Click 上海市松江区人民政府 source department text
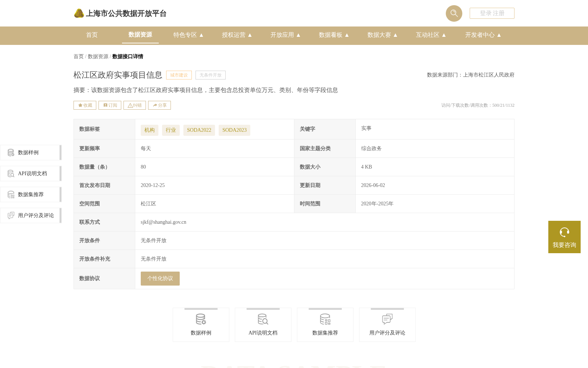 coord(489,75)
